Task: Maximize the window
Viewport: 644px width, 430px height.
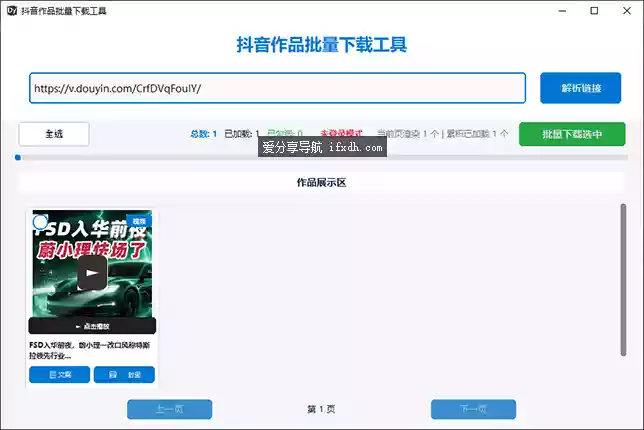Action: tap(594, 11)
